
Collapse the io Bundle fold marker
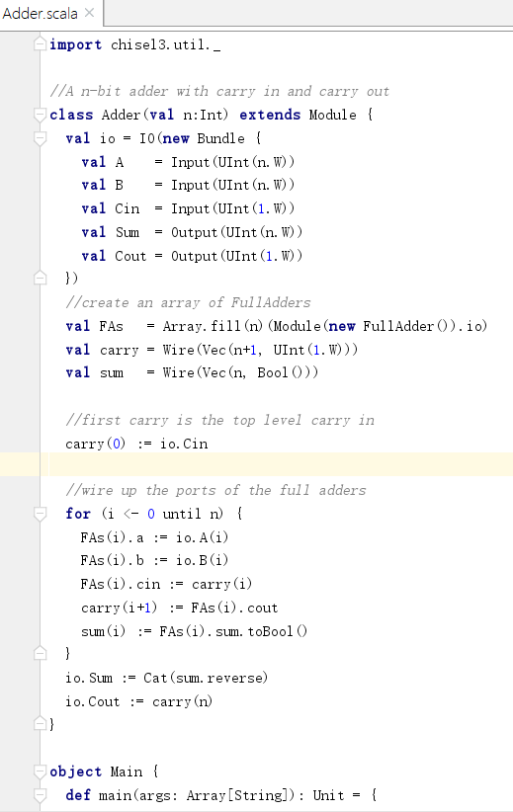tap(40, 138)
